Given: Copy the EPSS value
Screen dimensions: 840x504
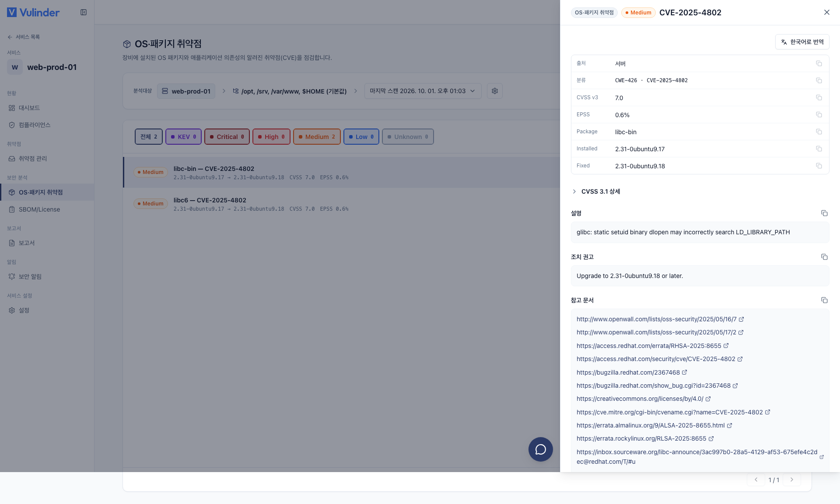Looking at the screenshot, I should coord(819,115).
